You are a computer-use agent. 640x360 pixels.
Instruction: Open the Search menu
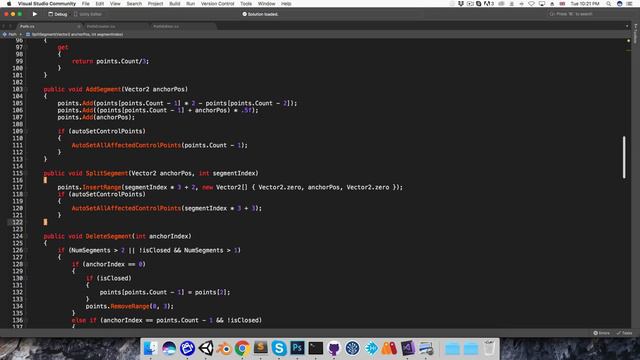[134, 3]
